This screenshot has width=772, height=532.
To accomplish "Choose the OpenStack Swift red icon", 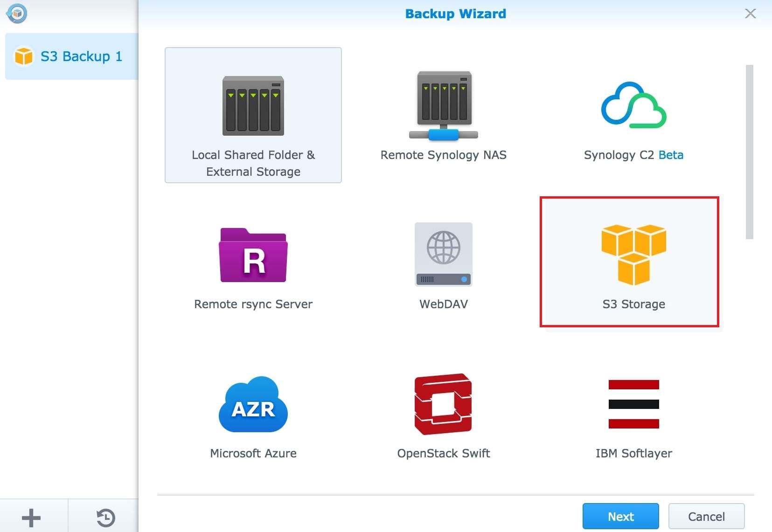I will click(x=443, y=404).
